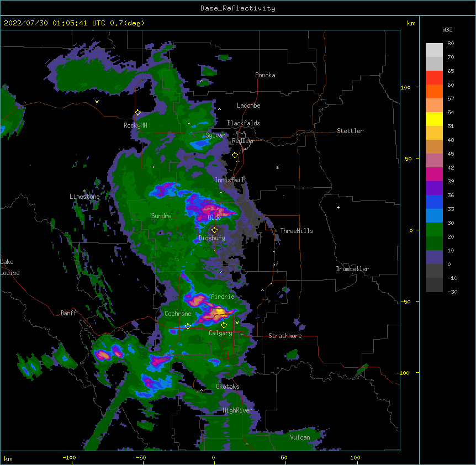This screenshot has height=465, width=476.
Task: Click the Ponoka city label
Action: [x=265, y=75]
